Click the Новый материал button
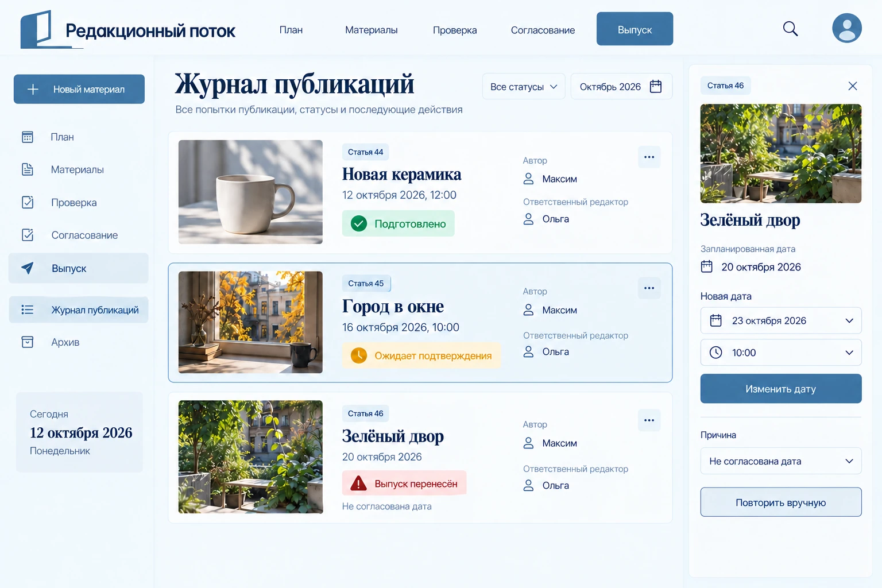Image resolution: width=882 pixels, height=588 pixels. (x=79, y=89)
